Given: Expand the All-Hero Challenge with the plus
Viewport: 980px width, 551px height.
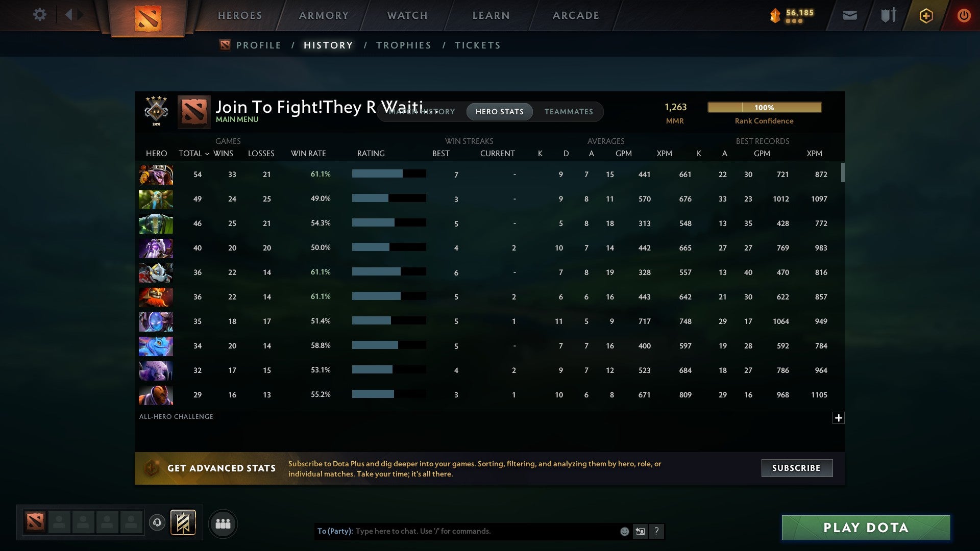Looking at the screenshot, I should pyautogui.click(x=839, y=418).
